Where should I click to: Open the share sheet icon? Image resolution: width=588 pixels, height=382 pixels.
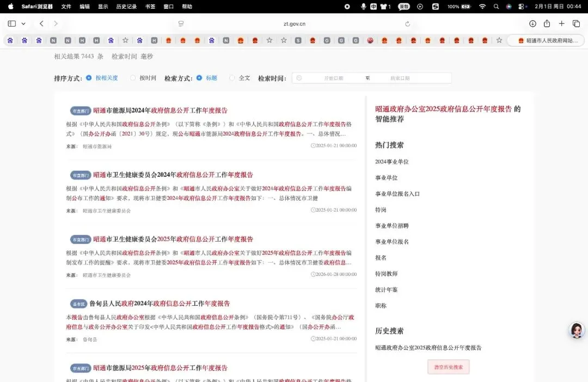tap(547, 23)
